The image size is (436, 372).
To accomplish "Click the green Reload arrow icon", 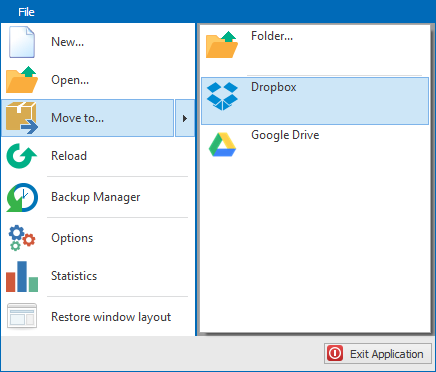I will 22,156.
